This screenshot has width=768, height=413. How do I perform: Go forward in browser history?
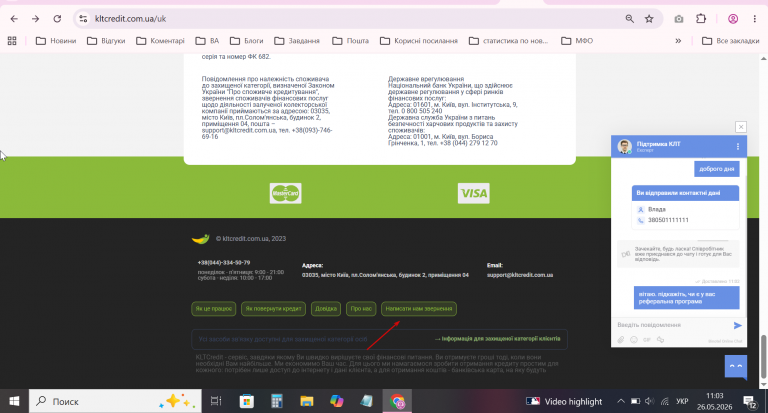click(35, 19)
